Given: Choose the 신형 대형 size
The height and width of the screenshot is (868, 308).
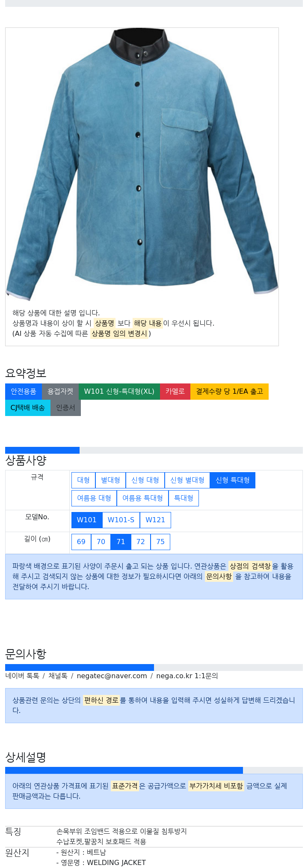Looking at the screenshot, I should (145, 480).
